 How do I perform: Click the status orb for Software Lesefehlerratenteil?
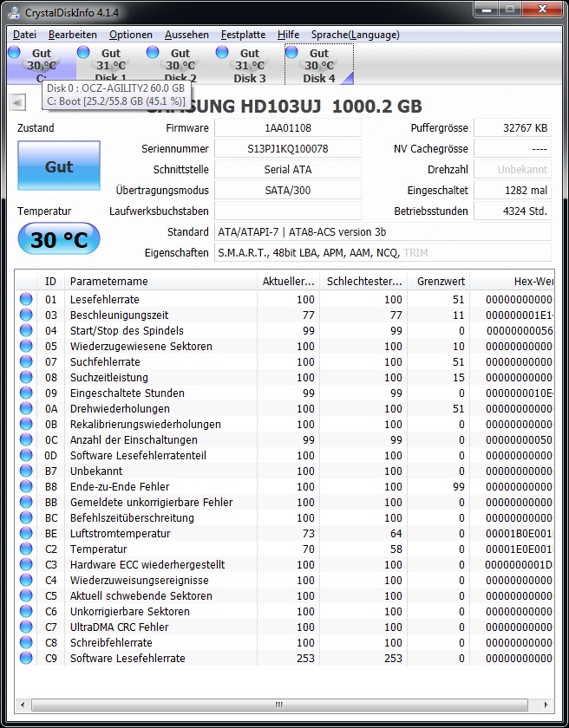[x=26, y=455]
